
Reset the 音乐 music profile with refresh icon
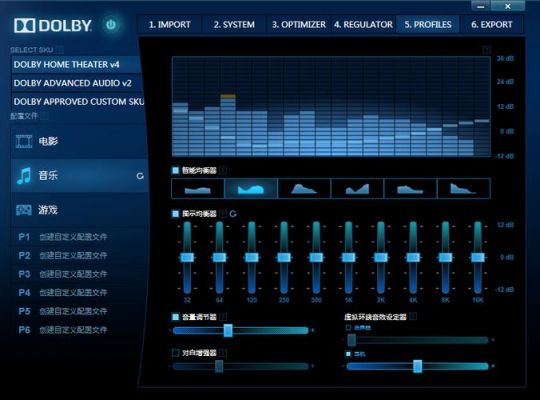(x=140, y=176)
